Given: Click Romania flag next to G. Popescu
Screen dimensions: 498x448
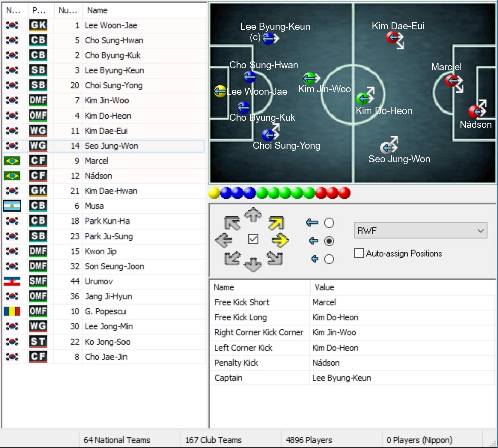Looking at the screenshot, I should click(x=12, y=311).
